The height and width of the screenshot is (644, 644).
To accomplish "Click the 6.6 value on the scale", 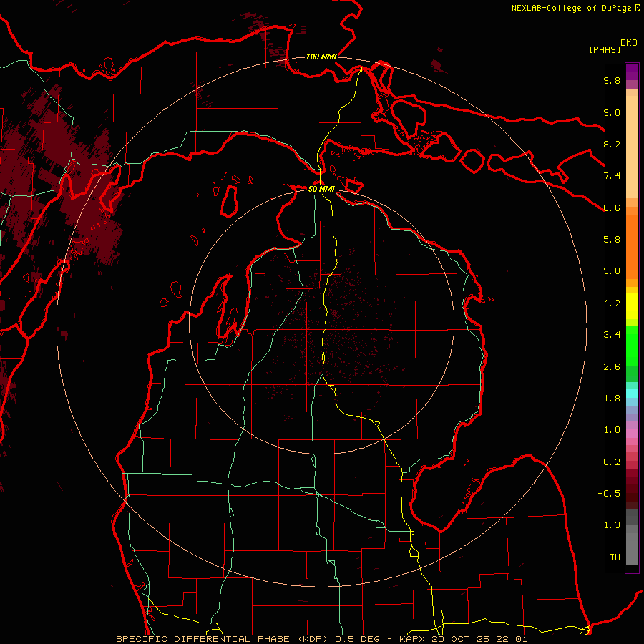I will pyautogui.click(x=612, y=208).
